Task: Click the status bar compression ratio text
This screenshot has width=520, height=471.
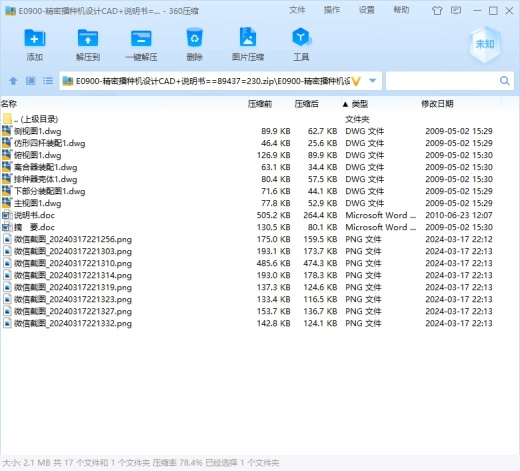Action: pyautogui.click(x=177, y=463)
